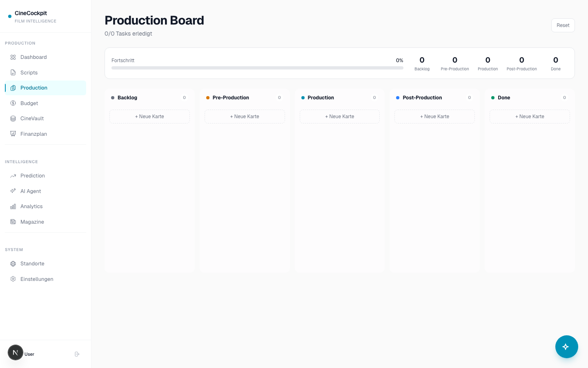
Task: Click the Backlog card count badge
Action: (x=184, y=97)
